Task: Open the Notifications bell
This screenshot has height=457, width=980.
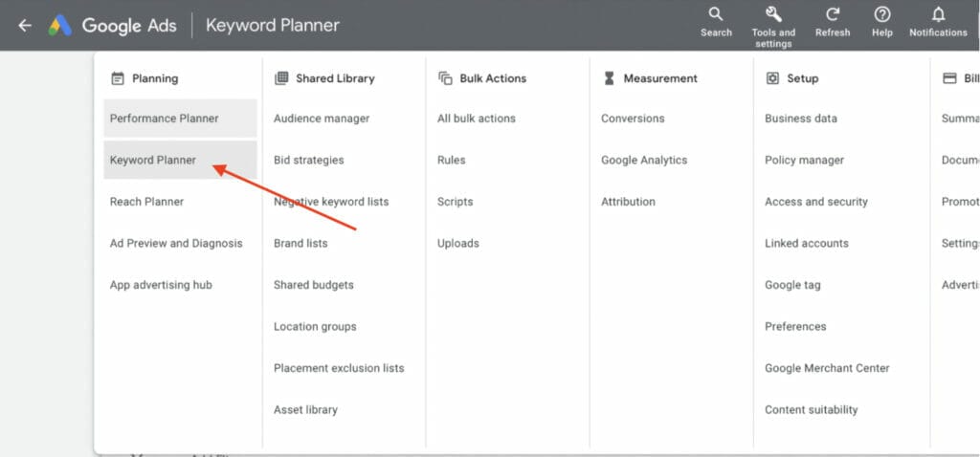Action: click(938, 14)
